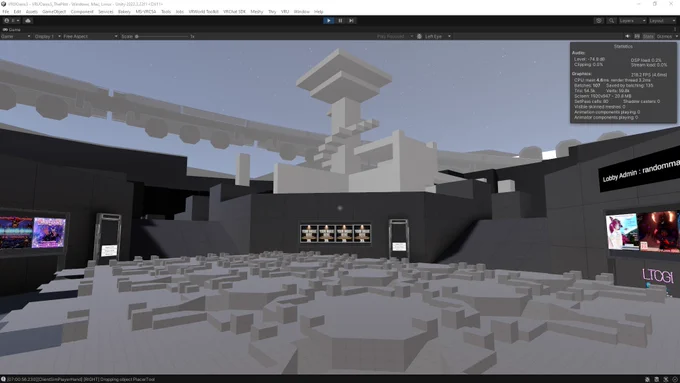Screen dimensions: 680x383
Task: Open the Bakery menu
Action: (124, 12)
